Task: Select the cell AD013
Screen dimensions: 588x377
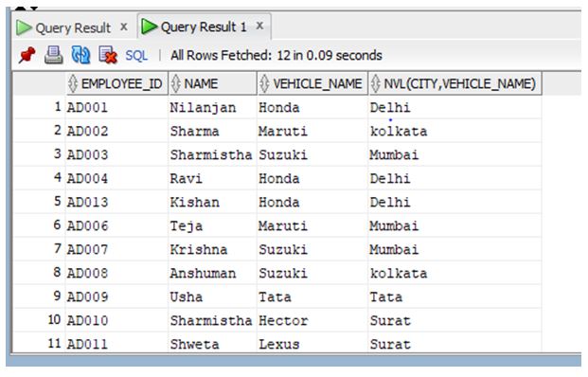Action: coord(116,202)
